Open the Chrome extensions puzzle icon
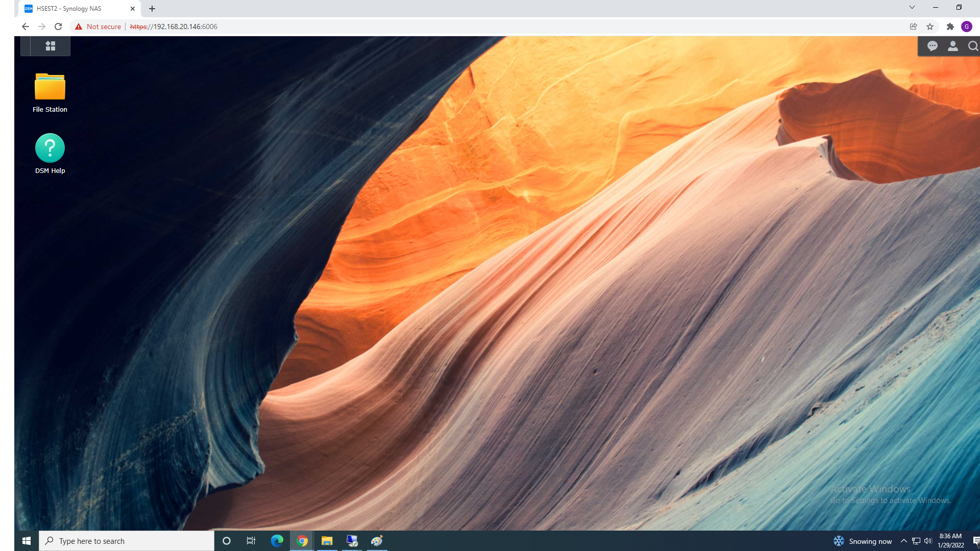Image resolution: width=980 pixels, height=551 pixels. click(x=950, y=27)
